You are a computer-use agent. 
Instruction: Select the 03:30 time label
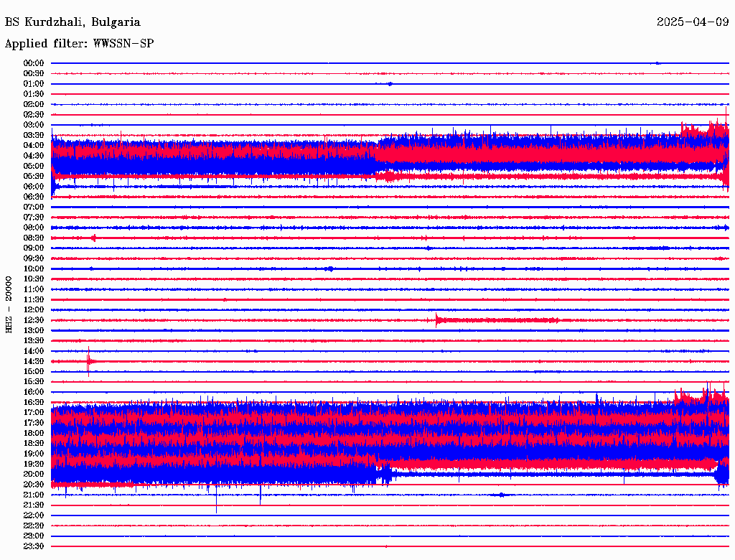pyautogui.click(x=34, y=135)
